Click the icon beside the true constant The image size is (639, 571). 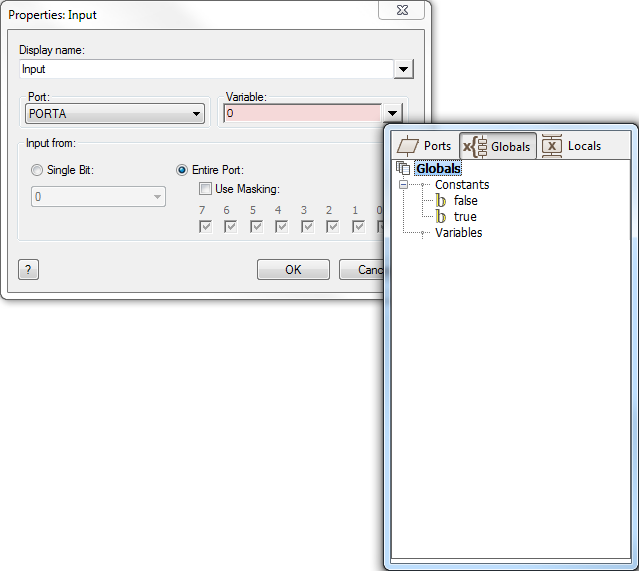441,216
